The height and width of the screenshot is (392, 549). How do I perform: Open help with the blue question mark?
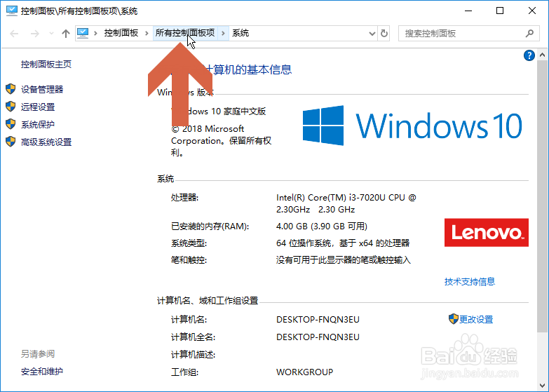(529, 55)
